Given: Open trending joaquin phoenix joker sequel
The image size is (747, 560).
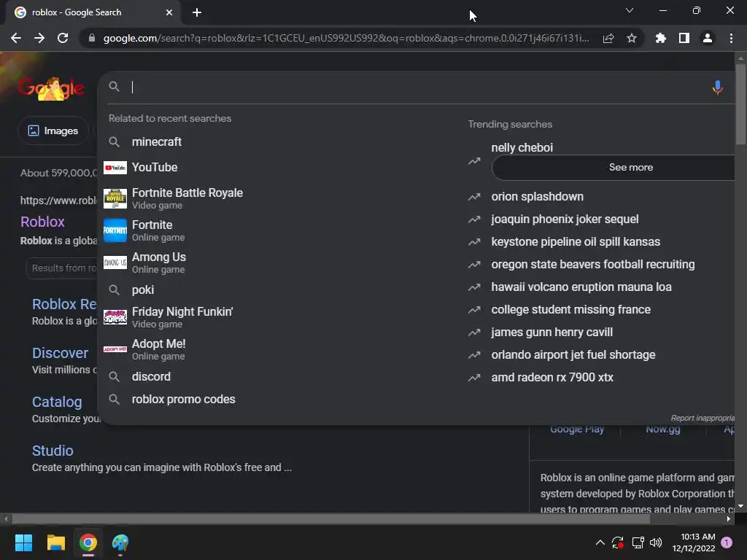Looking at the screenshot, I should click(565, 219).
